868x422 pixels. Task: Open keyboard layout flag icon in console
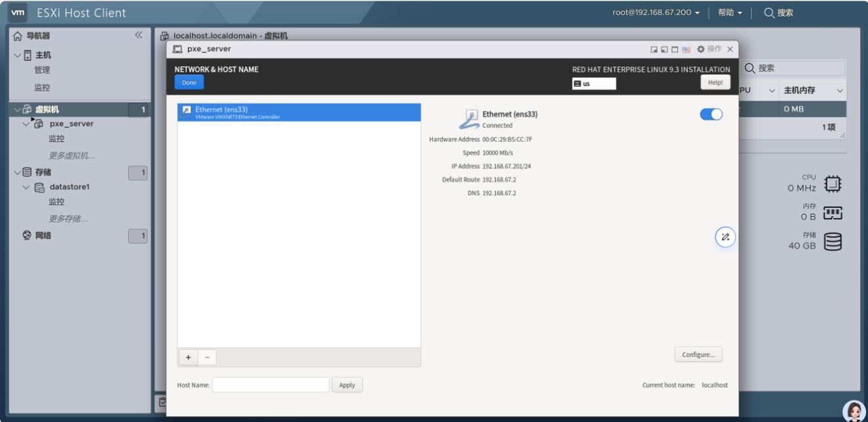(686, 49)
